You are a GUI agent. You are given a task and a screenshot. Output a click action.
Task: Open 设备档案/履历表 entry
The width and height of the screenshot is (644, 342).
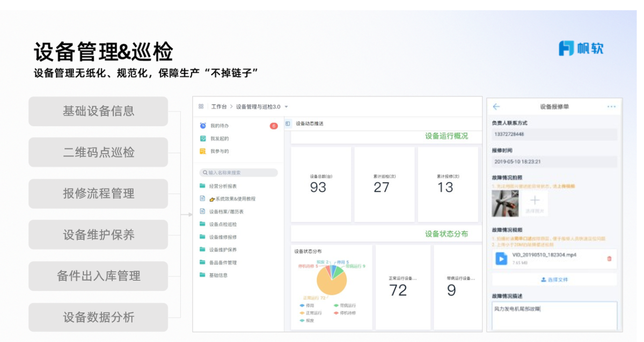click(226, 212)
